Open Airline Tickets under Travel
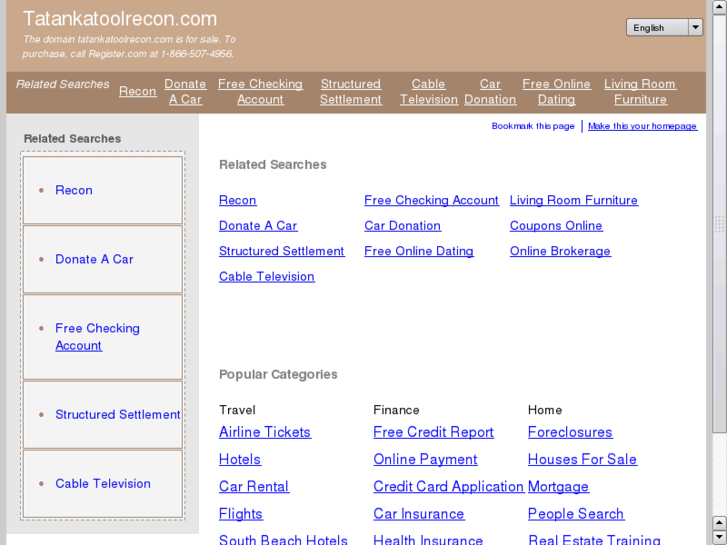This screenshot has height=545, width=727. click(265, 432)
